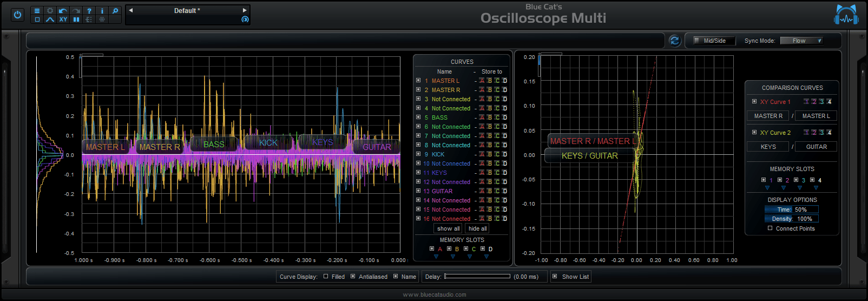Click the blue refresh sync icon

click(674, 41)
